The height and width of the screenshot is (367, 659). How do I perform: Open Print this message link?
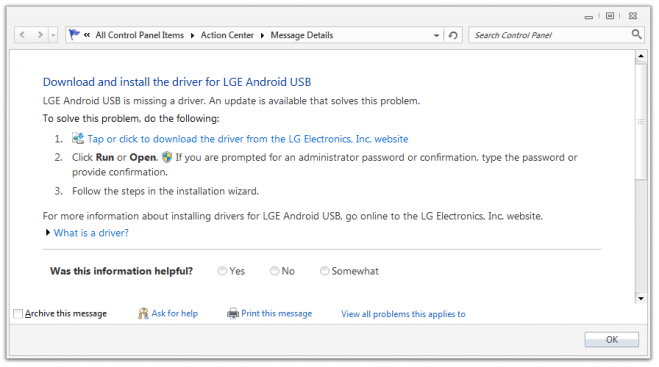(x=277, y=313)
